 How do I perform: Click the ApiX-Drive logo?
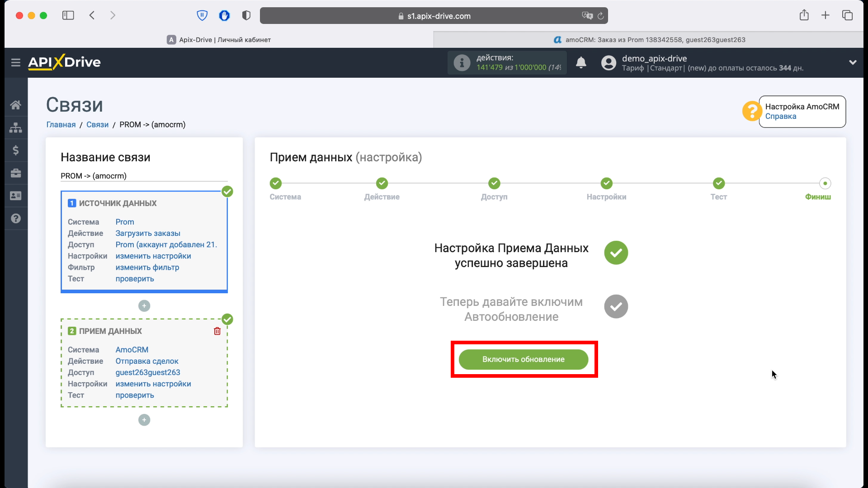point(64,62)
